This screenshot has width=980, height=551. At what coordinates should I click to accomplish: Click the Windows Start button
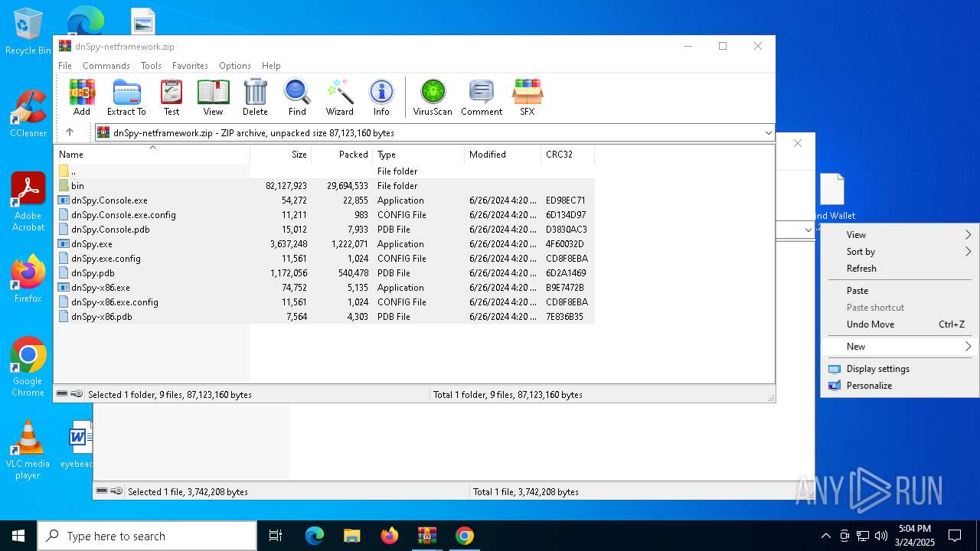click(18, 536)
